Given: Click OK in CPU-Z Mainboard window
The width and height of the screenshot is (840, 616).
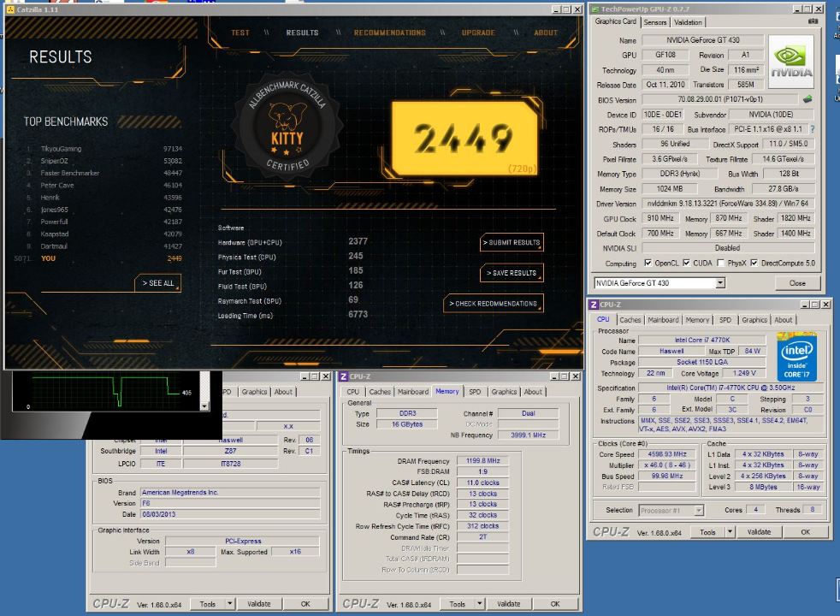Looking at the screenshot, I should click(x=305, y=604).
